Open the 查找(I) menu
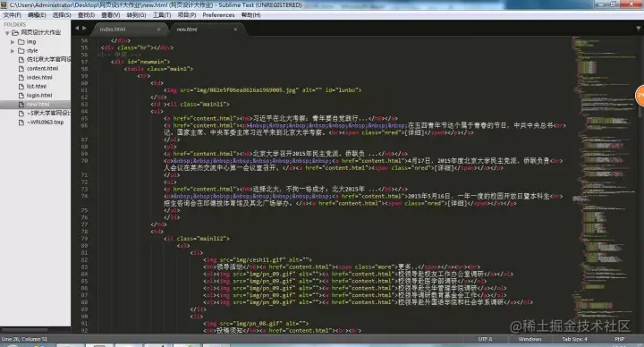 point(86,15)
